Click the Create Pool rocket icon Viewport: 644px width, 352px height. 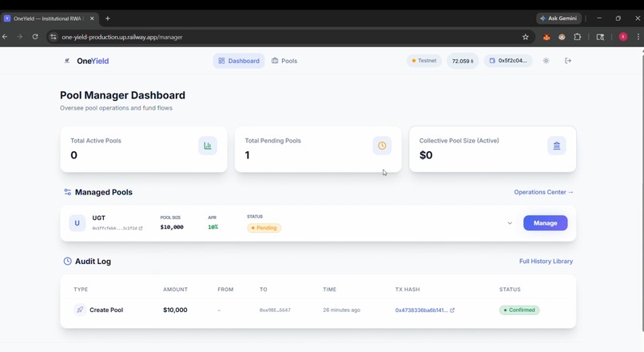coord(80,310)
